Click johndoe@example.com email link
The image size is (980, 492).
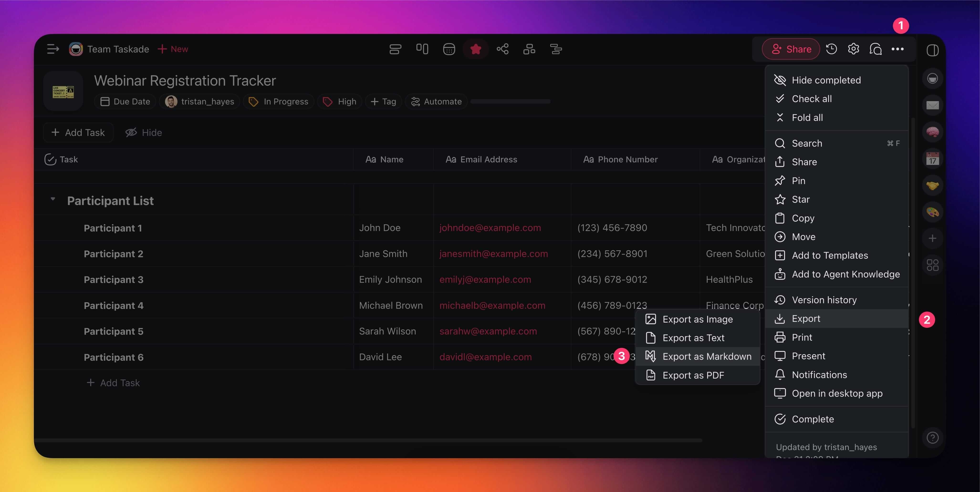tap(490, 228)
